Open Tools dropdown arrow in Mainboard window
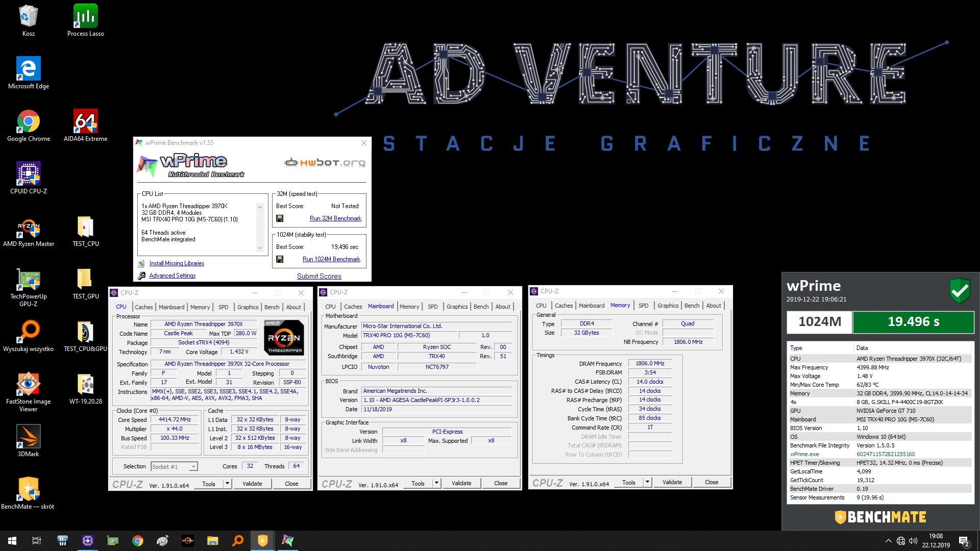 (436, 483)
